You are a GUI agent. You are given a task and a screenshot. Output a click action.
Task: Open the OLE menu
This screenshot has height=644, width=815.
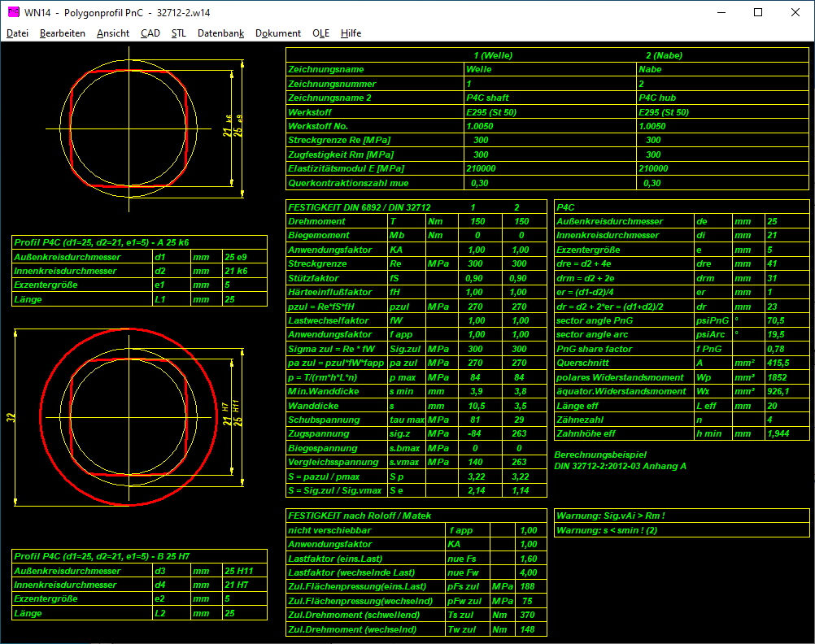tap(320, 33)
